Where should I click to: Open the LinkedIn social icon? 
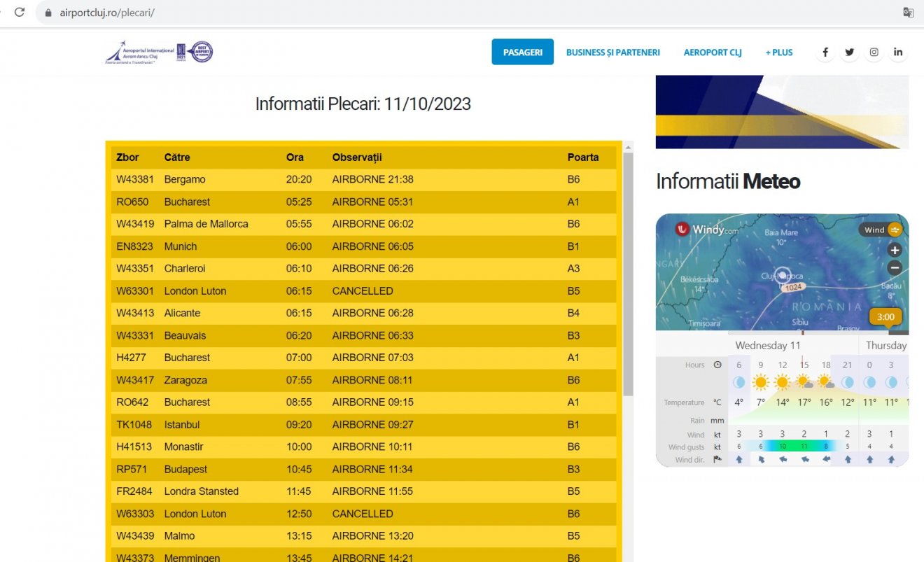898,52
